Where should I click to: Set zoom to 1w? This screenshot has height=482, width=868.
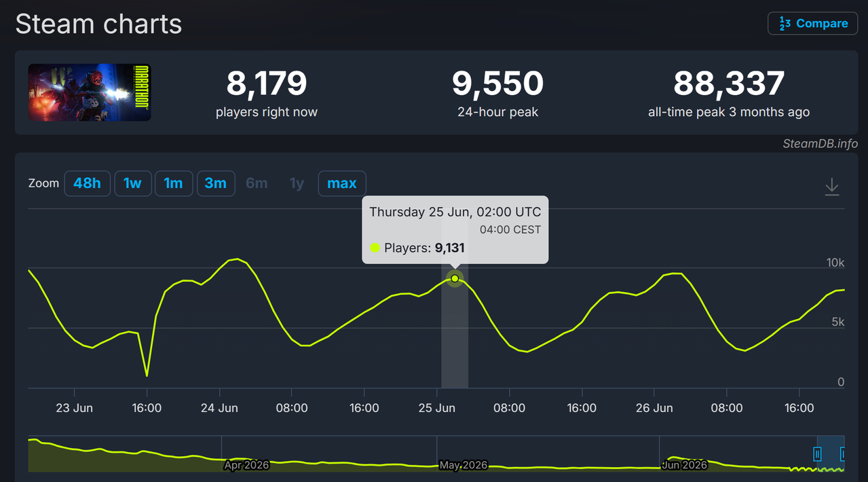pyautogui.click(x=132, y=183)
